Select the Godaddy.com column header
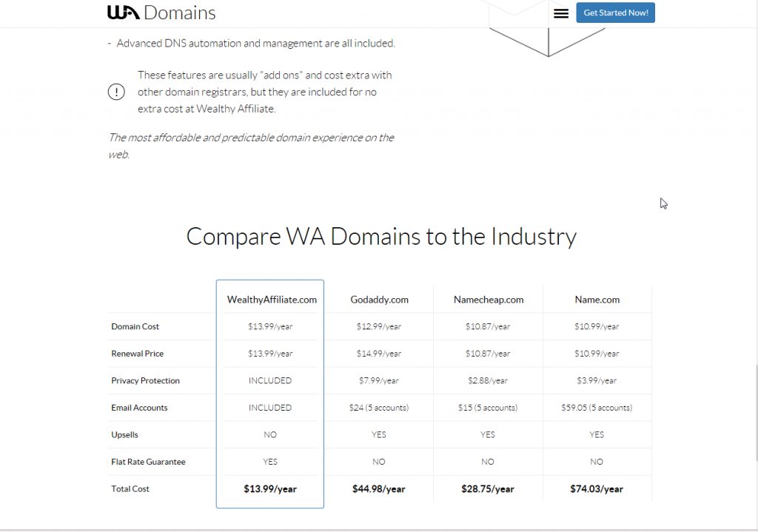 380,300
